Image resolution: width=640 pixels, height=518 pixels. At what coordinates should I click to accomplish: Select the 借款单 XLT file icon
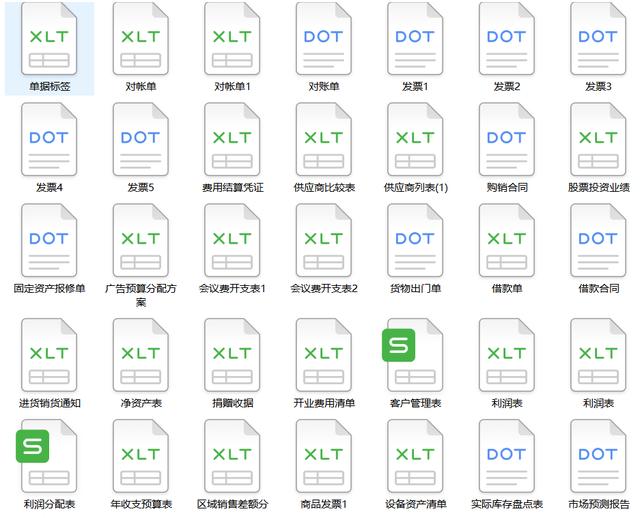[x=506, y=240]
